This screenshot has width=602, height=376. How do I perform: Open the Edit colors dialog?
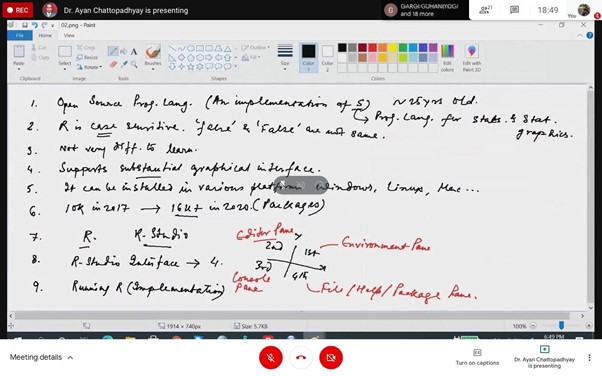point(447,58)
